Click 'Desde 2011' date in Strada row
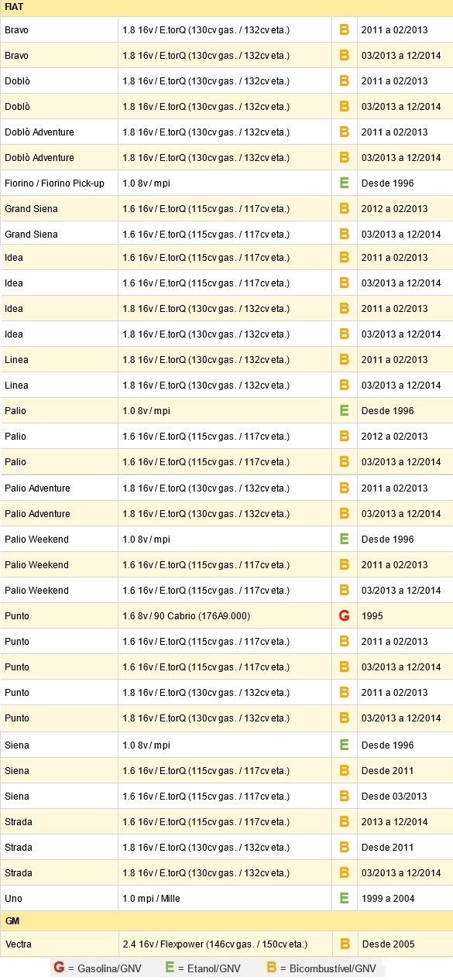 tap(387, 848)
